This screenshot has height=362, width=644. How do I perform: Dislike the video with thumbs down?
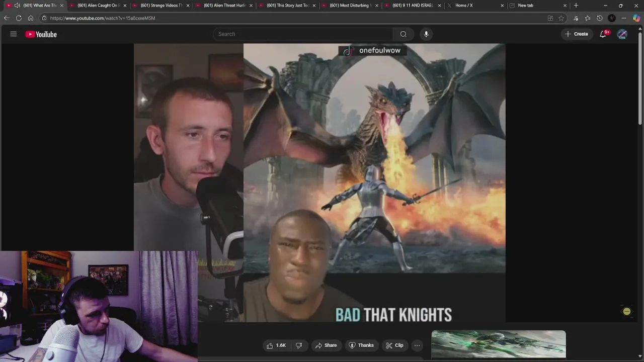[299, 345]
